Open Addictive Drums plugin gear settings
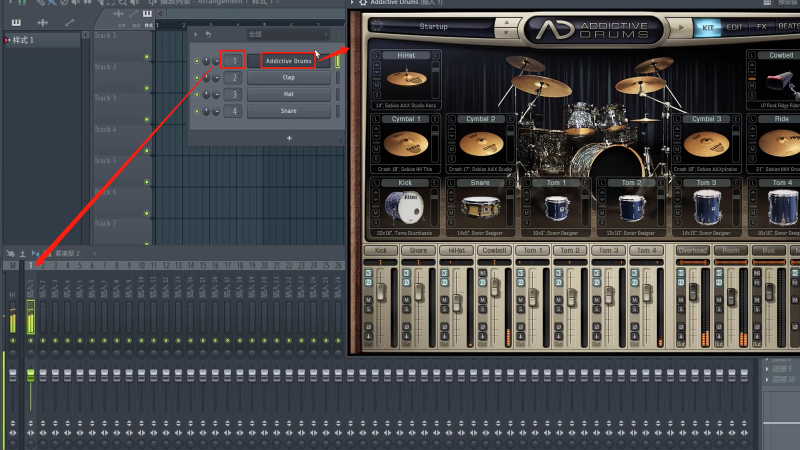Viewport: 800px width, 450px height. point(363,3)
